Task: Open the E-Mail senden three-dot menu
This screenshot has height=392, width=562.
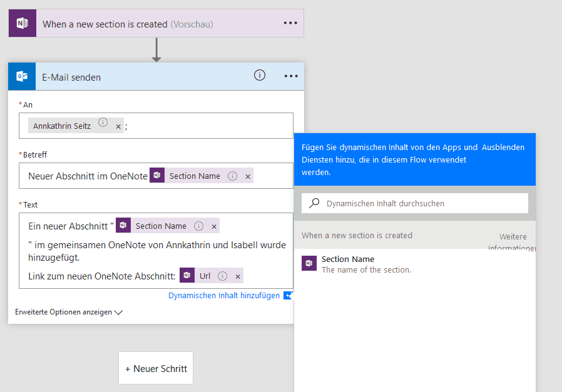Action: [x=291, y=76]
